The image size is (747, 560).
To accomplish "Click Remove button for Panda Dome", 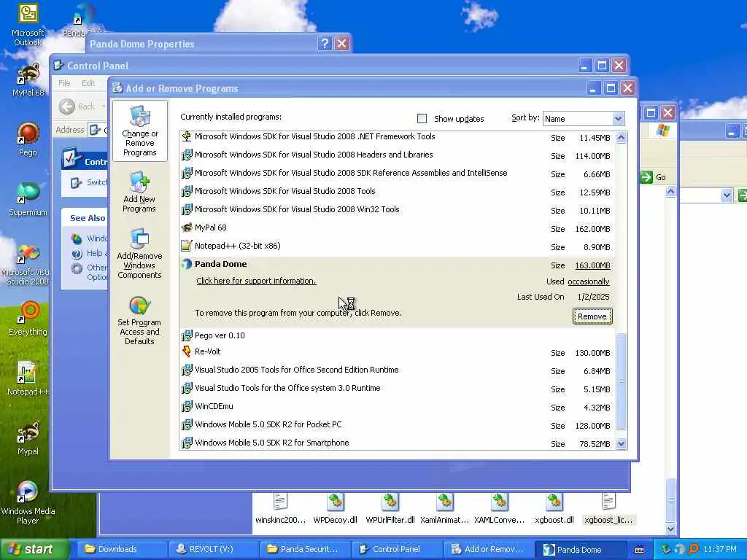I will [592, 316].
